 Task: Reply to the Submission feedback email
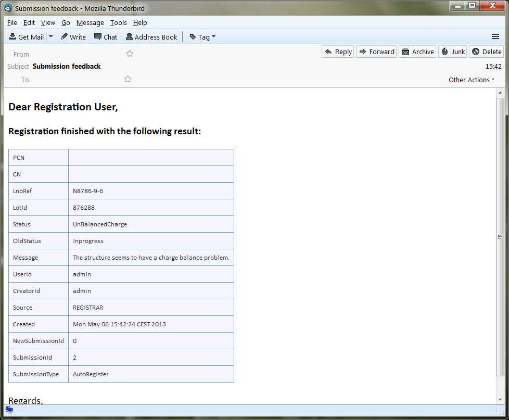tap(338, 52)
